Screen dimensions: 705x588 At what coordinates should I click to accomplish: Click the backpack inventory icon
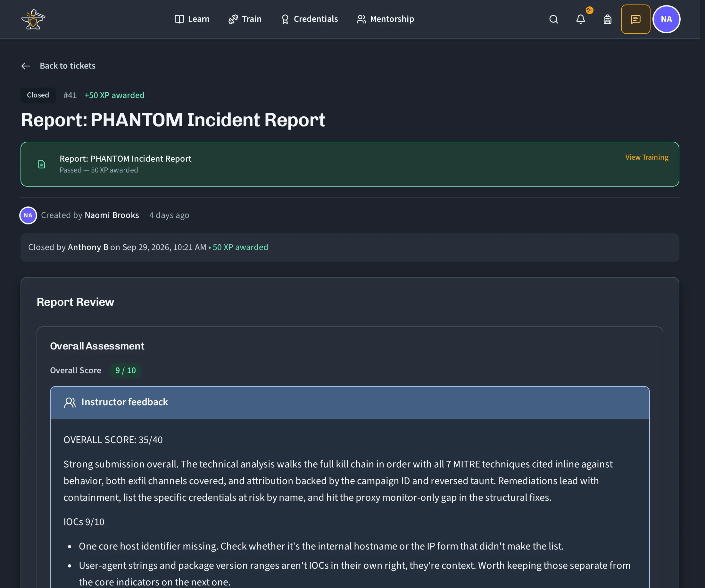[x=607, y=19]
